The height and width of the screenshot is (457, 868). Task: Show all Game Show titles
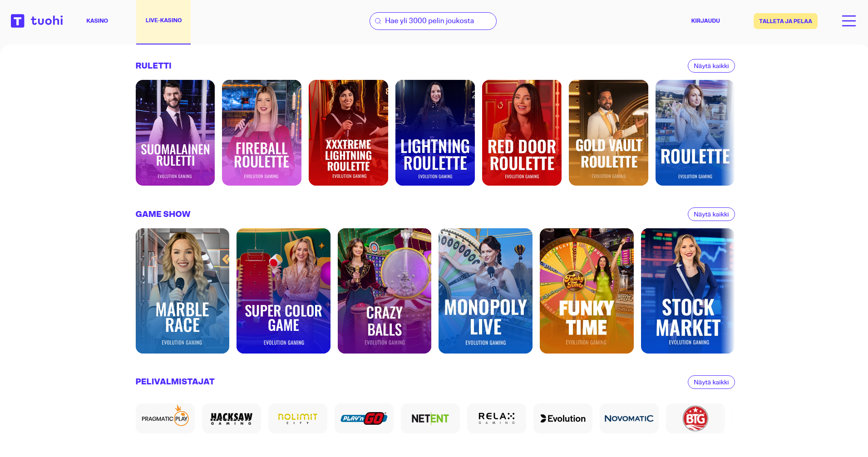(711, 214)
